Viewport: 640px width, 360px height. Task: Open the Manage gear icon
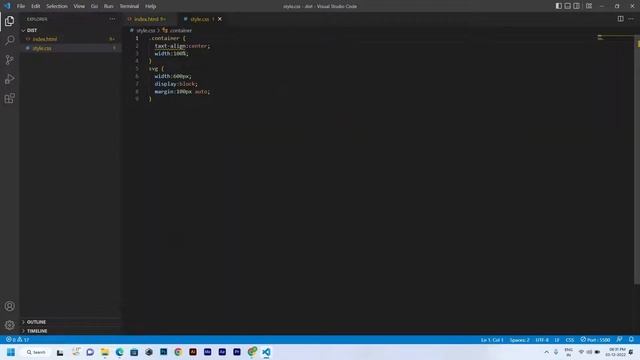tap(9, 325)
